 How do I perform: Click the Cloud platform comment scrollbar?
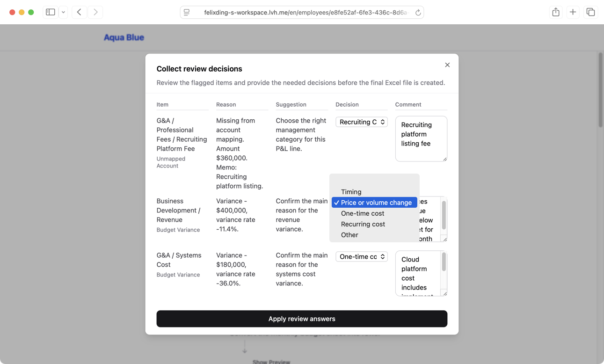[444, 262]
